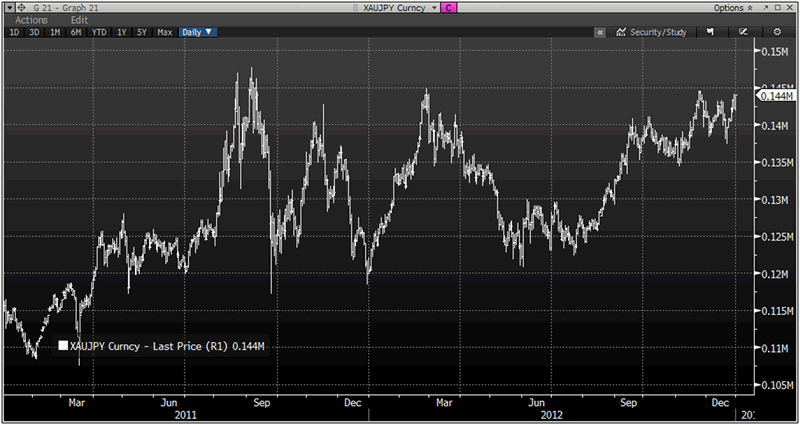This screenshot has width=800, height=424.
Task: Select the YTD time range
Action: pyautogui.click(x=99, y=32)
